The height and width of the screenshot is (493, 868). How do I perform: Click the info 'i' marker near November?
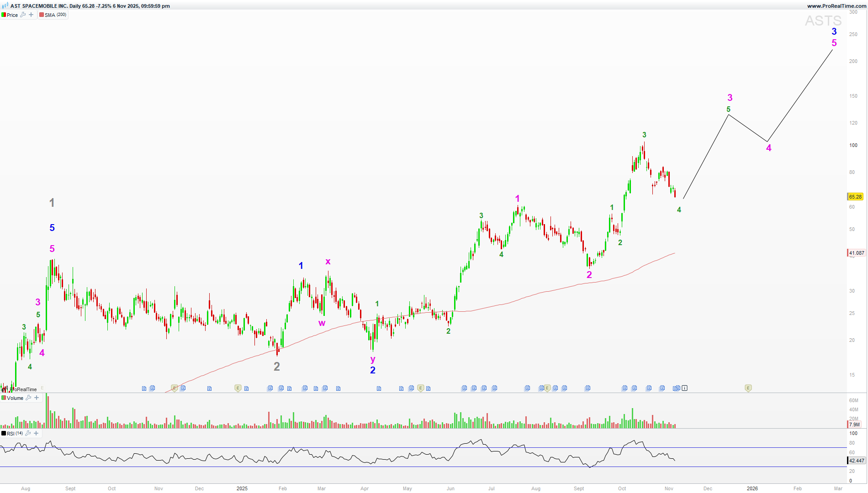point(684,388)
